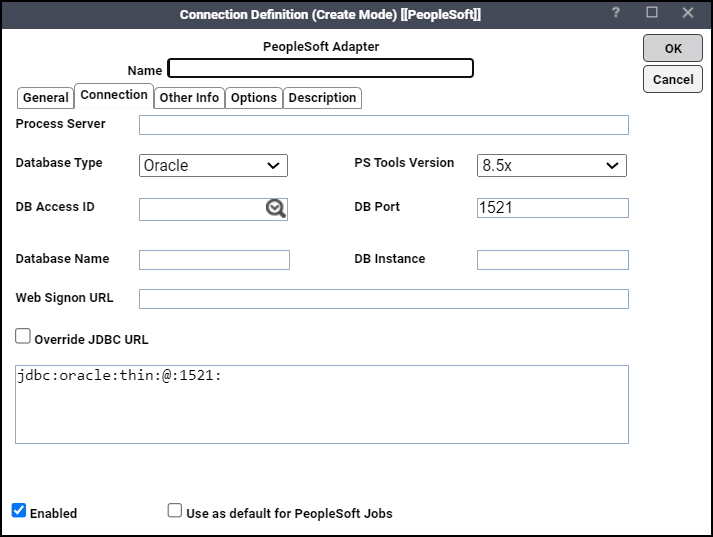Image resolution: width=713 pixels, height=537 pixels.
Task: Click the Web Signon URL label
Action: (x=65, y=298)
